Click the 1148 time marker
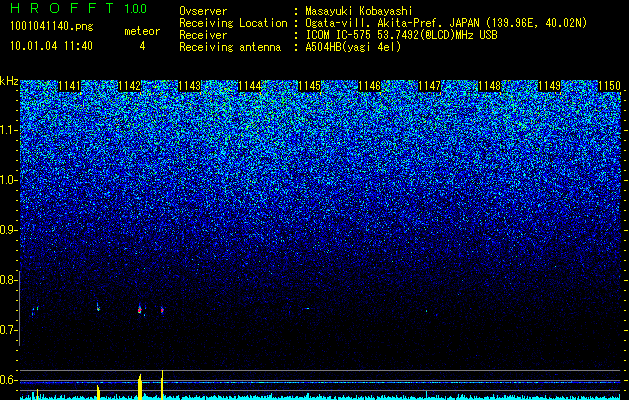Viewport: 629px width, 400px height. click(x=489, y=86)
